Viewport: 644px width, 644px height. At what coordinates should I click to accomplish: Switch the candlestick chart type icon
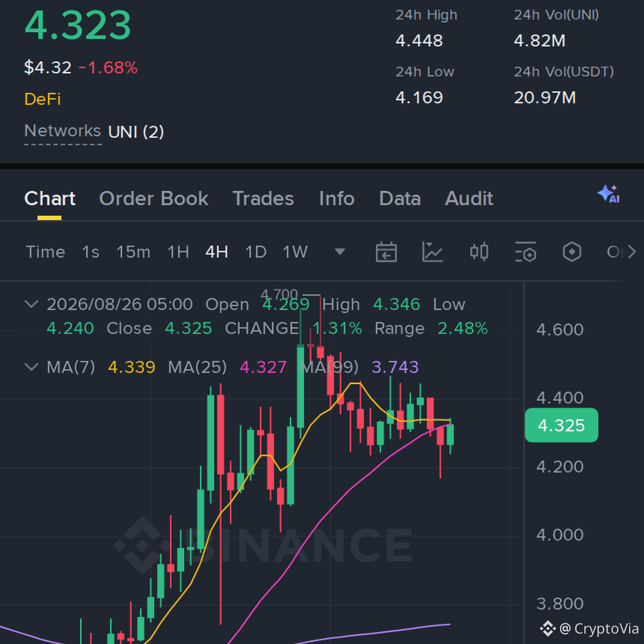click(479, 252)
